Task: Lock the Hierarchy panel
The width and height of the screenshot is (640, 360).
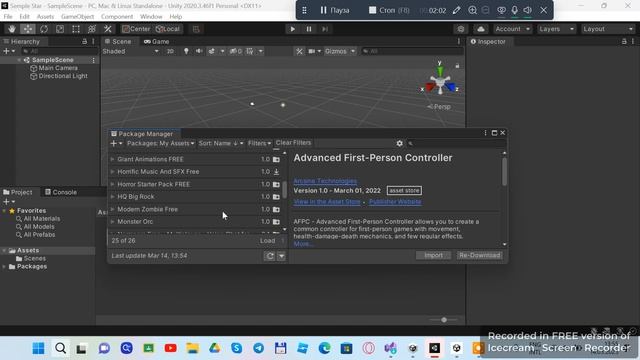Action: pyautogui.click(x=84, y=42)
